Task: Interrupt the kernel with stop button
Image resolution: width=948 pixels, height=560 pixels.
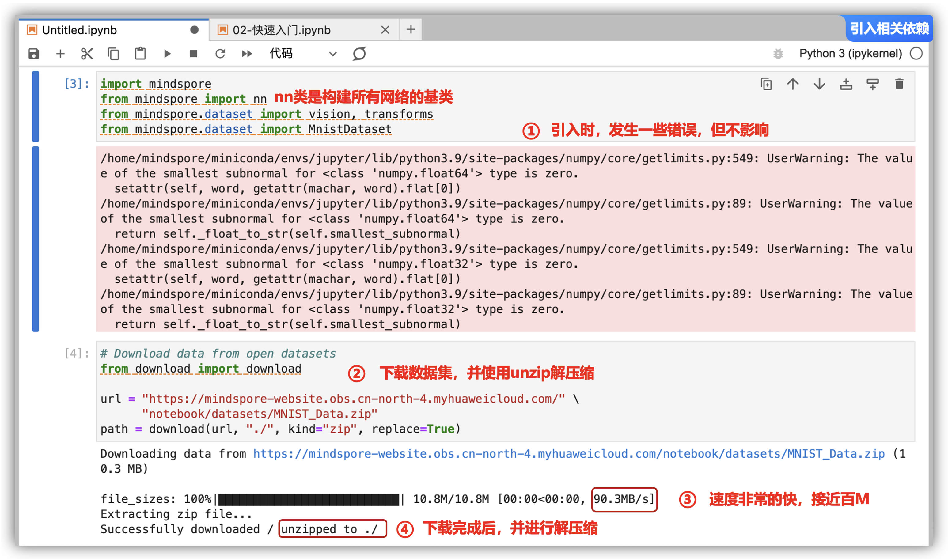Action: [x=194, y=54]
